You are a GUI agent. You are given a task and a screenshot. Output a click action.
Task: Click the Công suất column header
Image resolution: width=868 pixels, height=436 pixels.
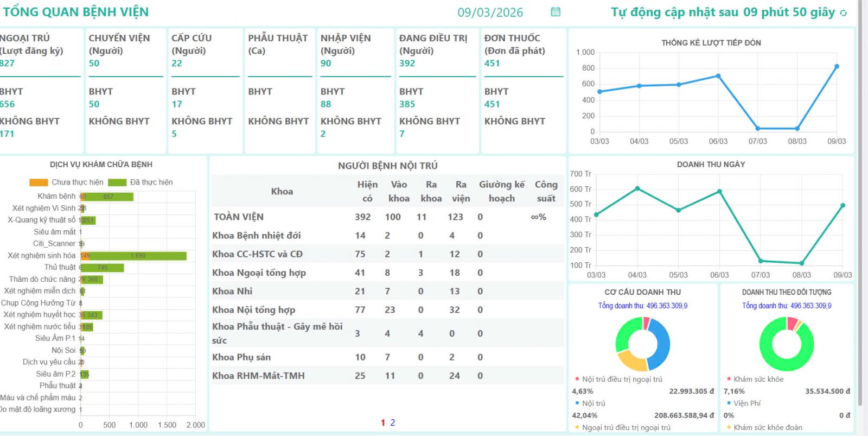(x=546, y=191)
